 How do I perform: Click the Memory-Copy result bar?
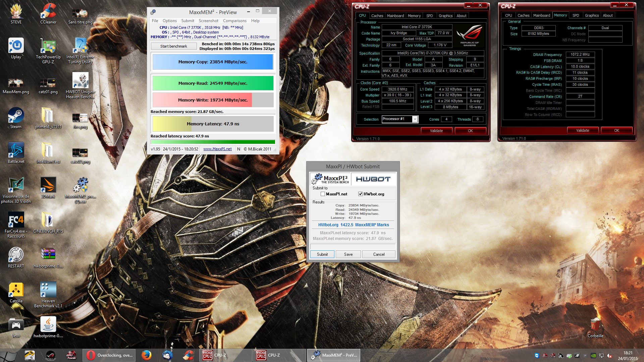pos(213,62)
